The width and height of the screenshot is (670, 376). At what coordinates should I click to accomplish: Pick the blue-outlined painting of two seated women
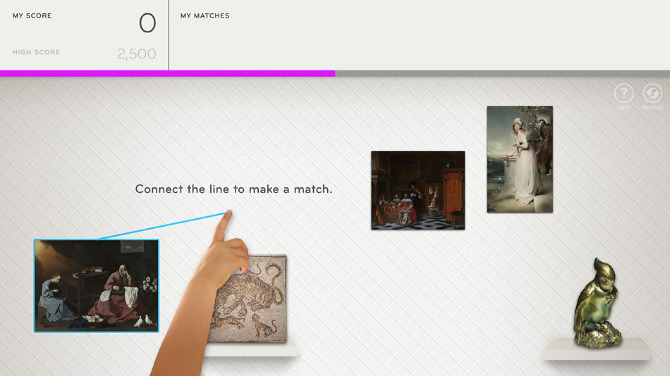pos(97,285)
